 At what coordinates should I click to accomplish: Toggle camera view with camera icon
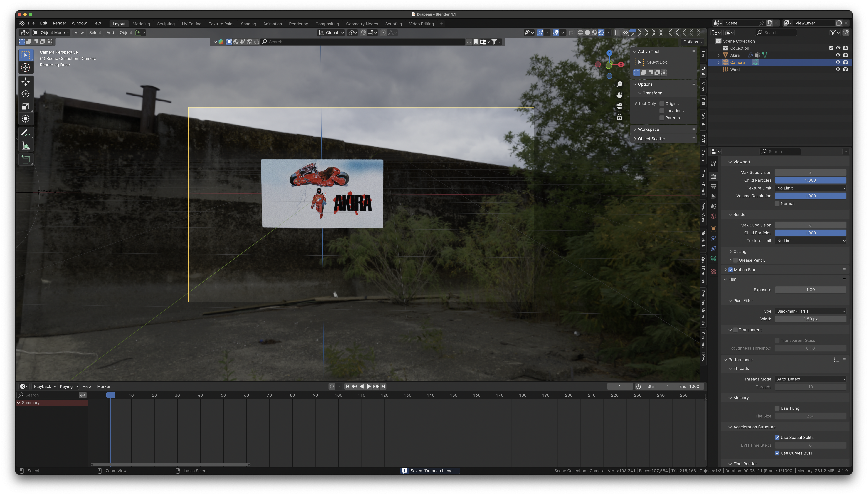point(620,106)
